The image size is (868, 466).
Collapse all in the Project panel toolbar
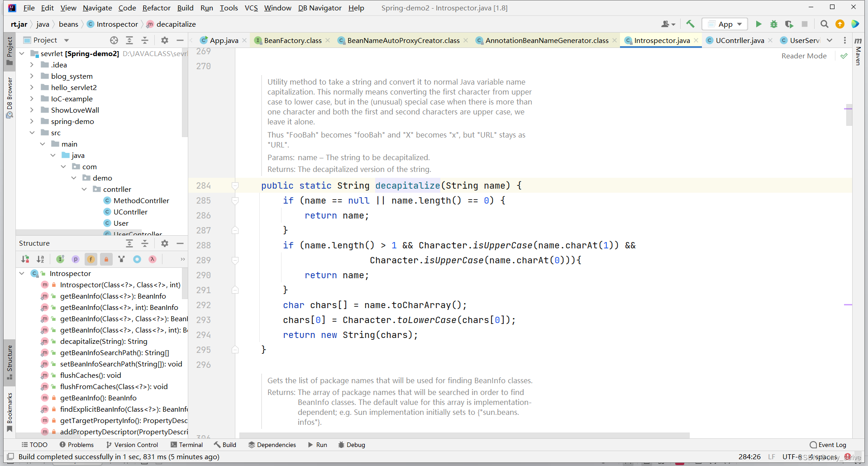(145, 40)
